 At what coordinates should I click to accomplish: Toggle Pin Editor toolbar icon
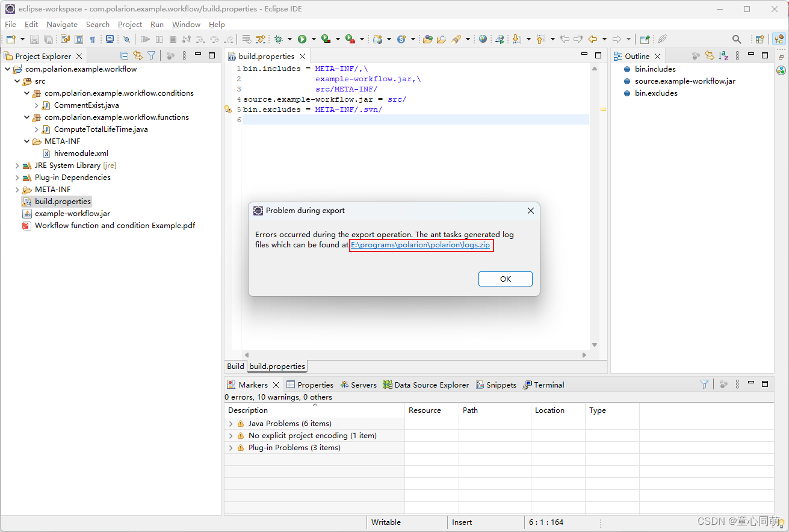tap(645, 39)
